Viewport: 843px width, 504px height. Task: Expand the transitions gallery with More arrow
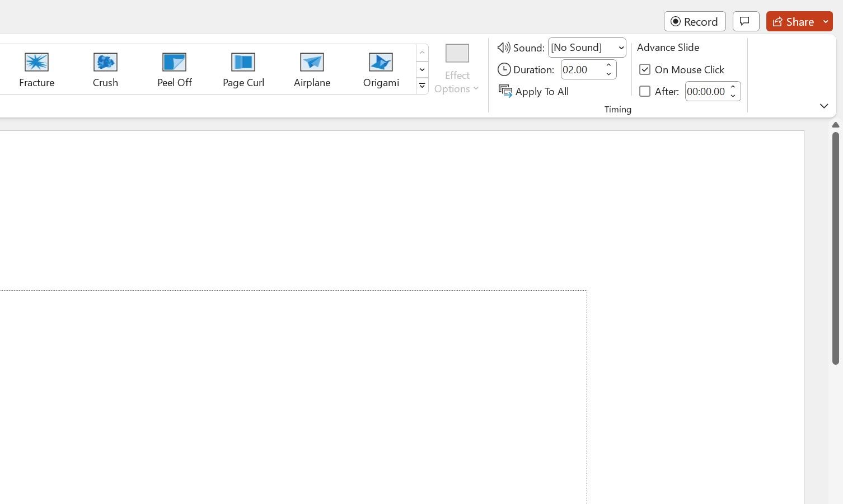coord(422,85)
